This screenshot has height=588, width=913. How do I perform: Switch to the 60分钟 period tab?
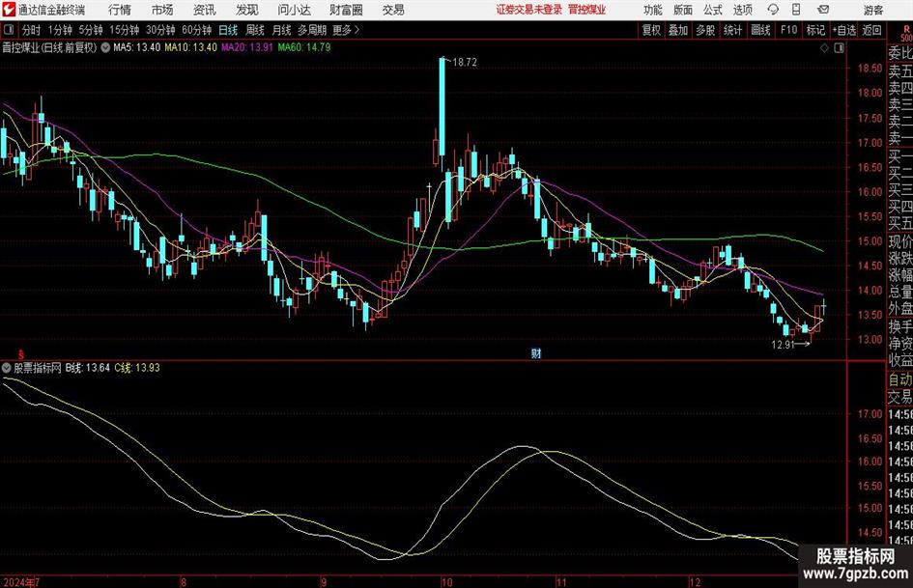(196, 30)
